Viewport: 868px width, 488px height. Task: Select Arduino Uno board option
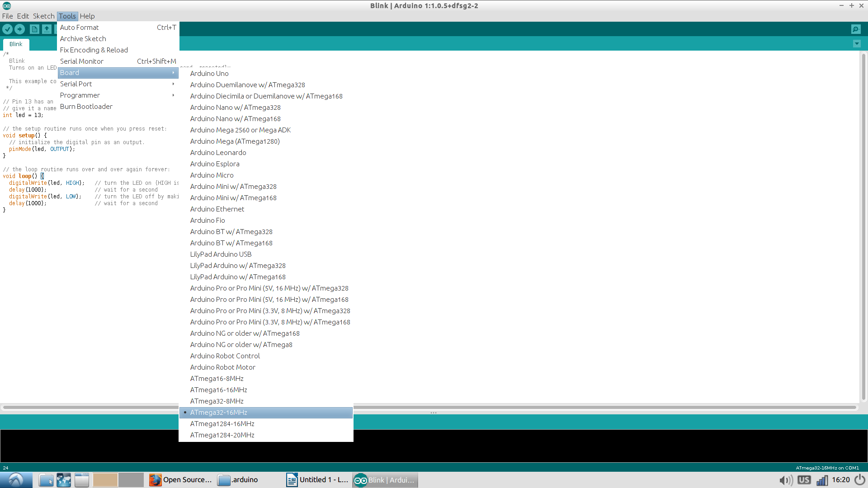[x=209, y=73]
